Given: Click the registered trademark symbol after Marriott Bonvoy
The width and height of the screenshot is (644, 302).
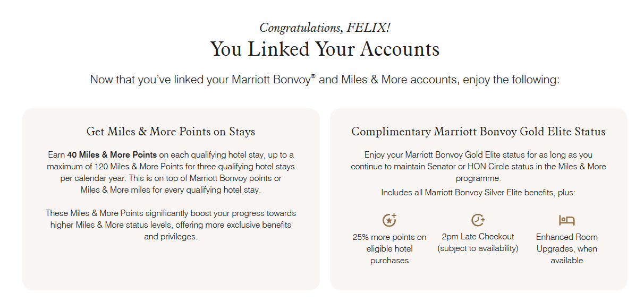Looking at the screenshot, I should click(x=313, y=76).
